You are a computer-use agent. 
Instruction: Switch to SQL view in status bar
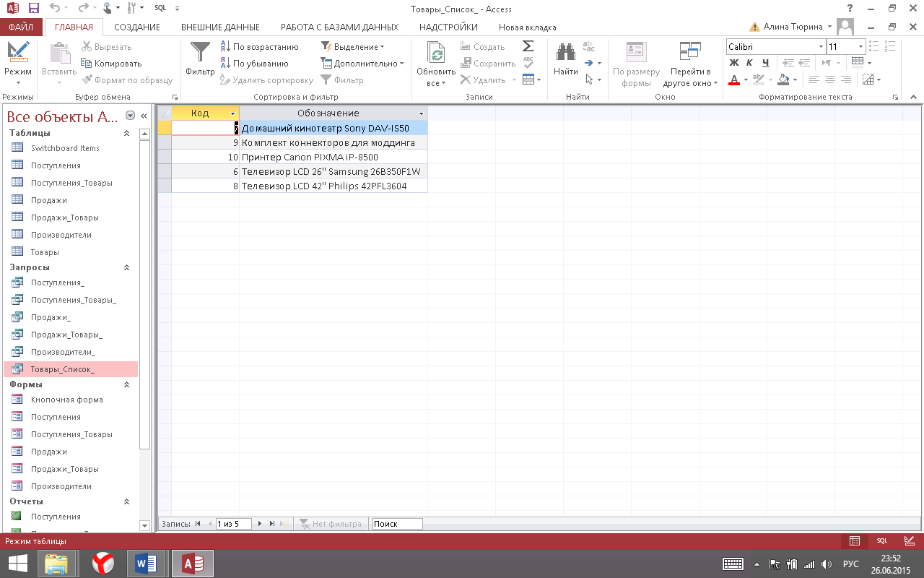point(881,541)
